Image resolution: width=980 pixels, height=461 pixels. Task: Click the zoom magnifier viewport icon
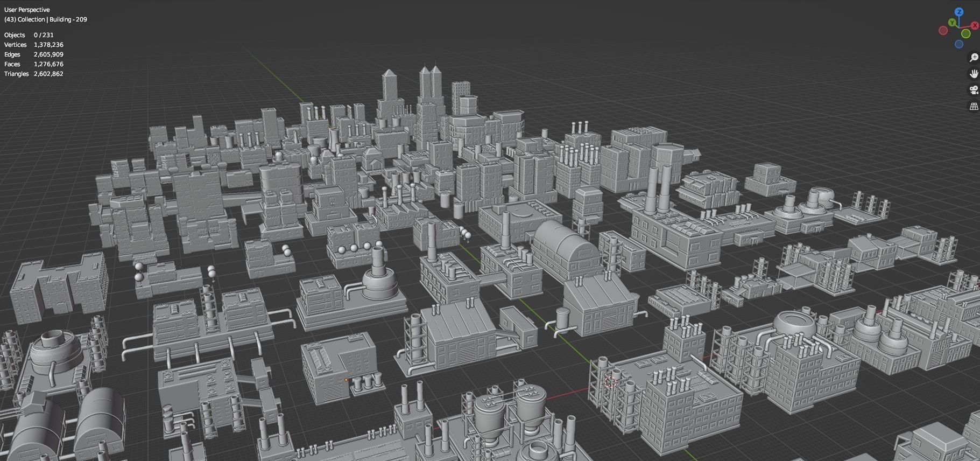pos(974,57)
